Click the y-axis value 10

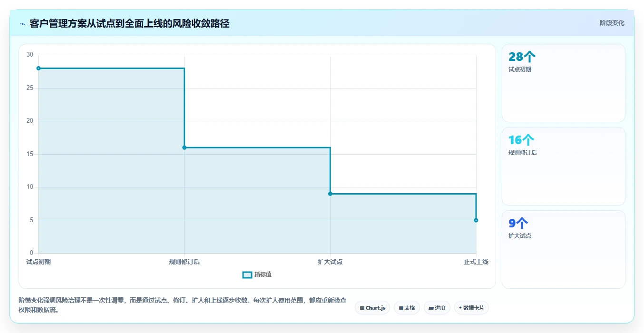coord(30,187)
